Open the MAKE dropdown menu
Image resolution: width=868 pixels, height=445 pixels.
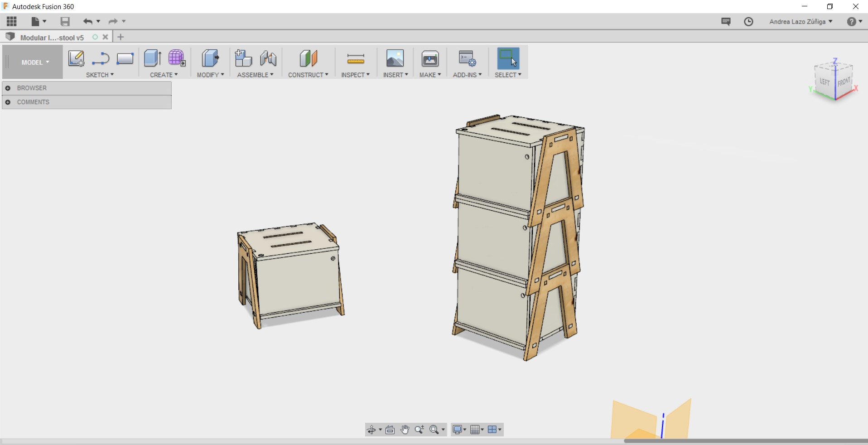click(430, 75)
